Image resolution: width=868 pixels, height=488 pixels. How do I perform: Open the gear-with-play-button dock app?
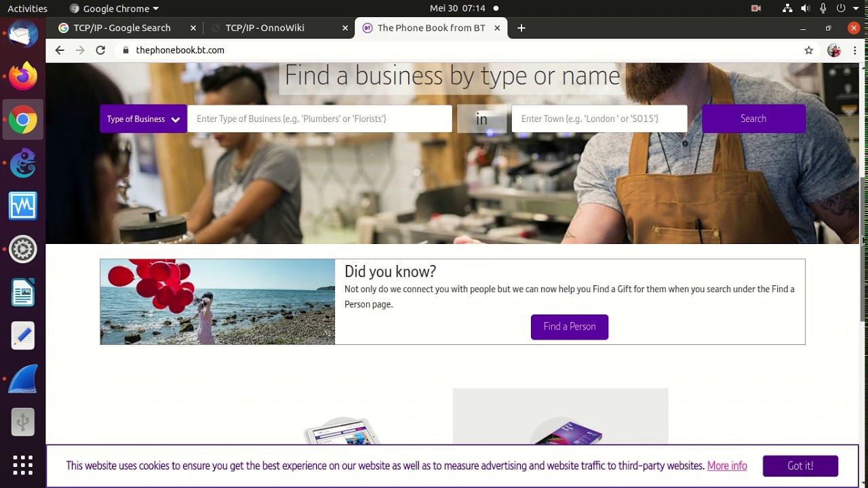coord(22,249)
